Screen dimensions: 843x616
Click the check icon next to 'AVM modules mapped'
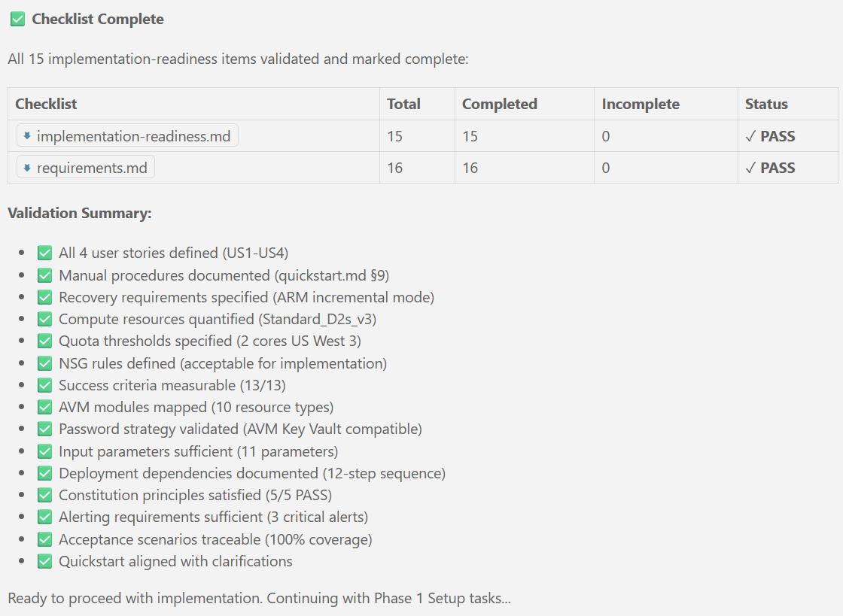point(44,407)
